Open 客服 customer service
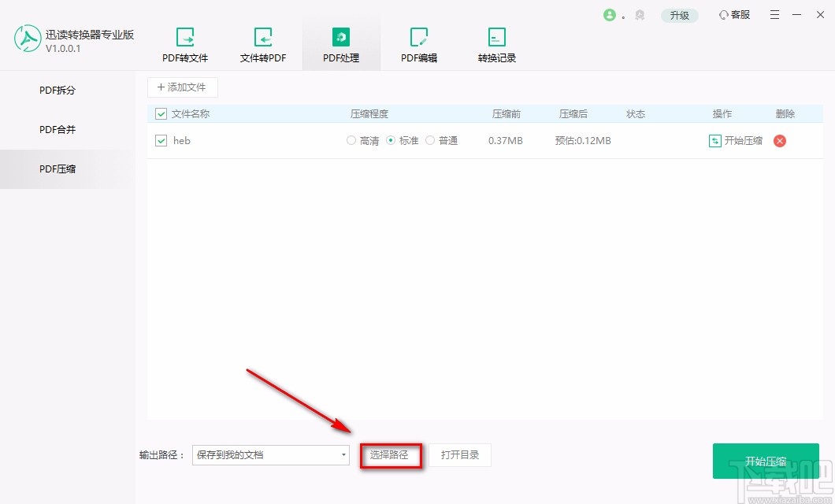Screen dimensions: 835x504 [733, 14]
